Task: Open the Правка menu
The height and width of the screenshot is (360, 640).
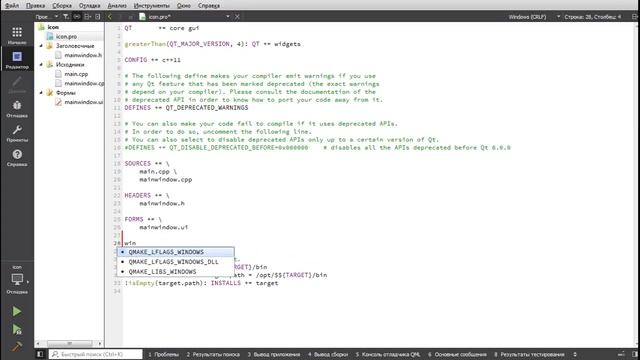Action: click(36, 6)
